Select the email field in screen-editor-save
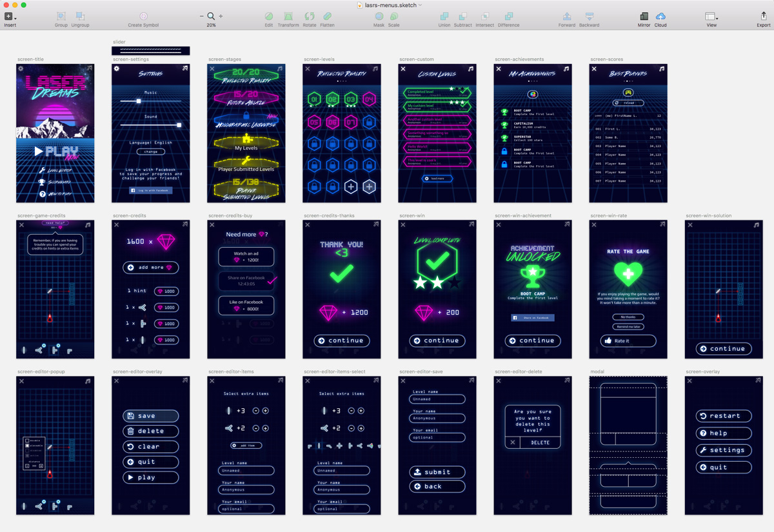This screenshot has height=532, width=774. click(x=437, y=437)
